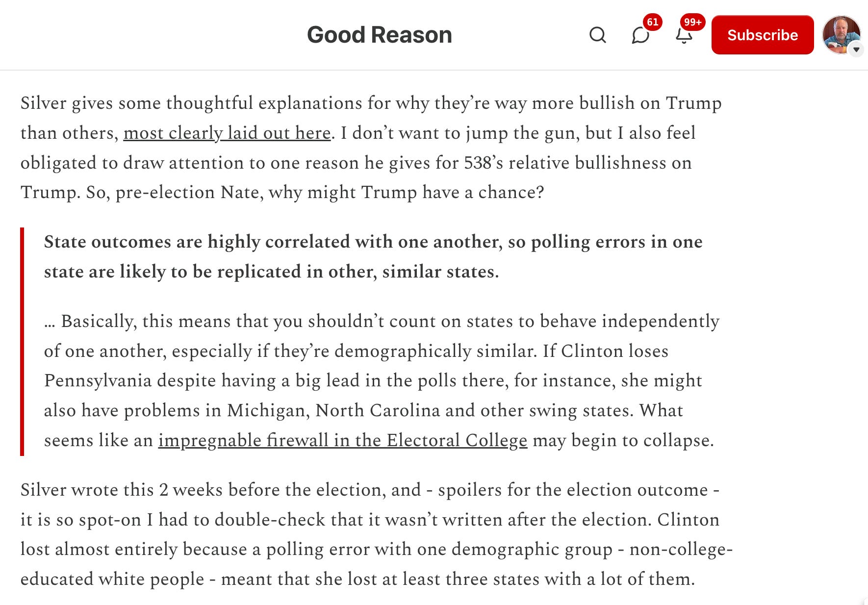868x605 pixels.
Task: Go to the Good Reason publication title
Action: coord(380,35)
